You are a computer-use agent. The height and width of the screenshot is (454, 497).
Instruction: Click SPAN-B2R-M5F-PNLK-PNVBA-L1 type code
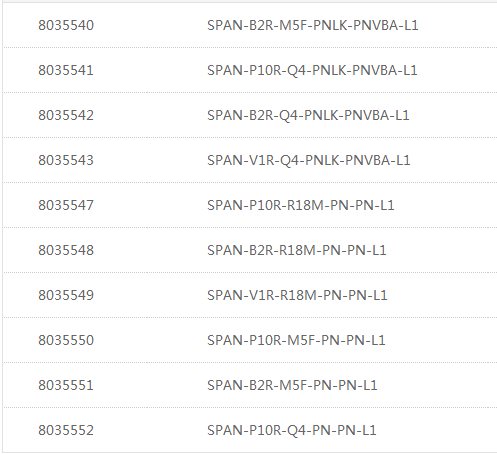pos(313,25)
